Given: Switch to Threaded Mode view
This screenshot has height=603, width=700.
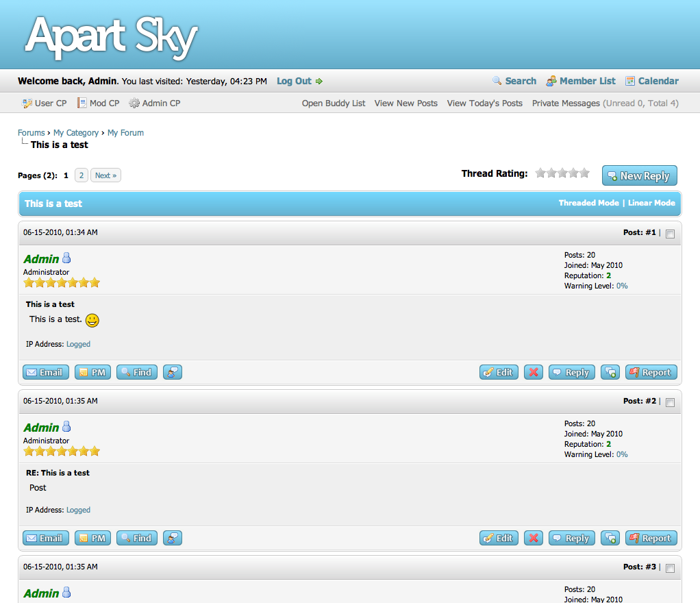Looking at the screenshot, I should [x=588, y=203].
